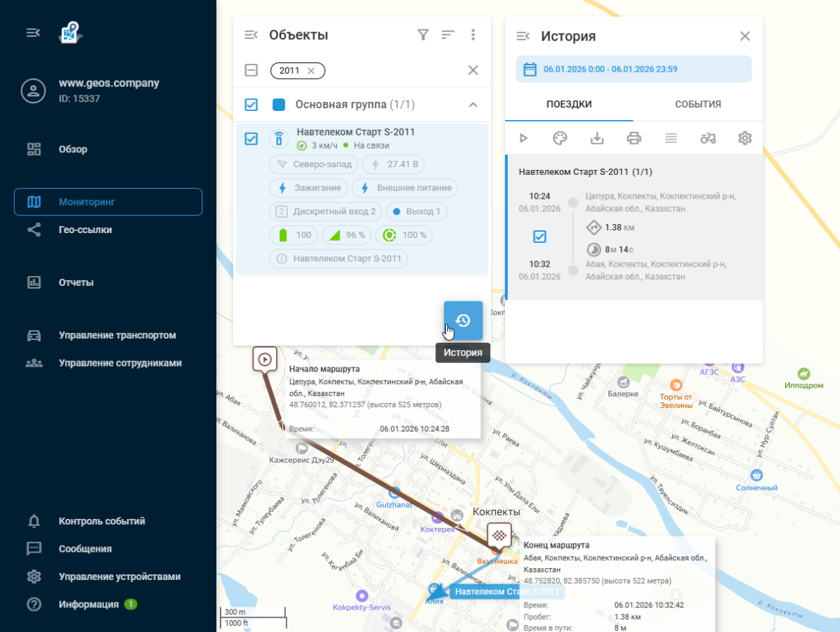Toggle the Основная группа checkbox
The width and height of the screenshot is (840, 632).
click(251, 105)
